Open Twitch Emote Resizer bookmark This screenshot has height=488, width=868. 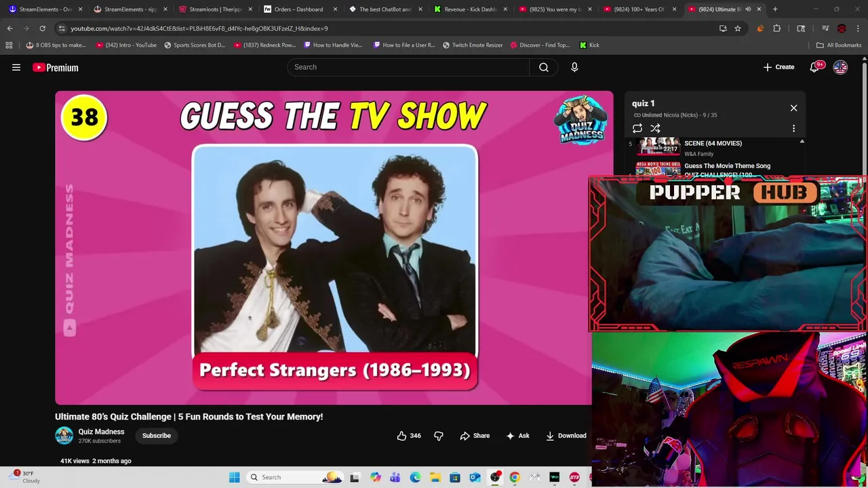473,45
